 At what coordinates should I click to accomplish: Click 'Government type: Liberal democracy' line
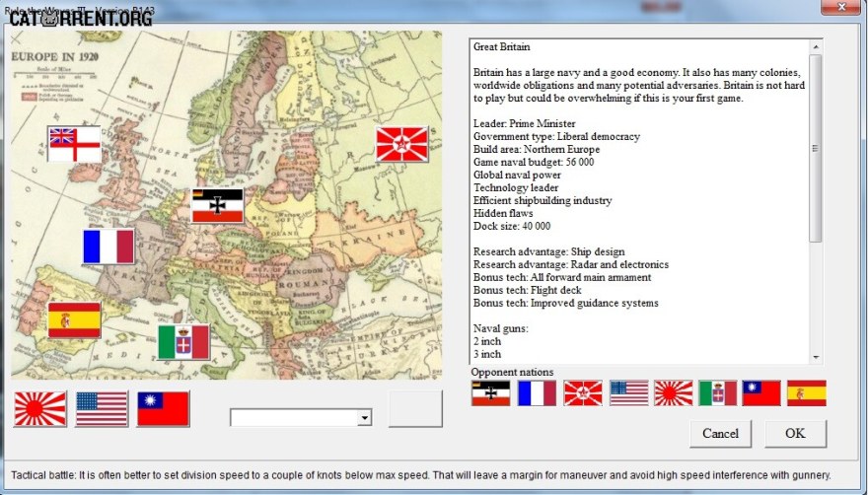point(556,136)
